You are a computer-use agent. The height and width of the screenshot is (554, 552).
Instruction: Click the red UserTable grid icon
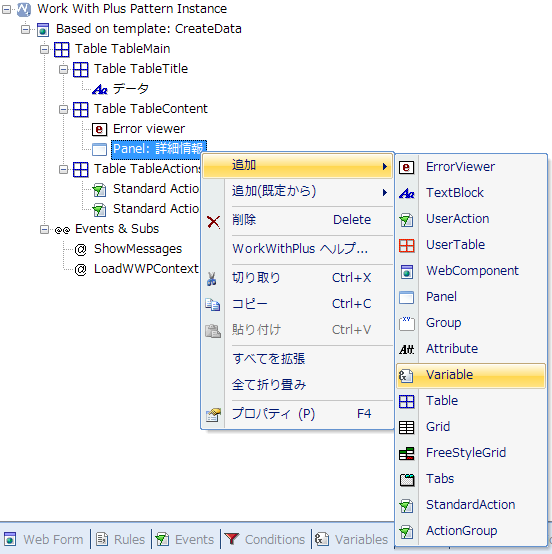point(406,246)
